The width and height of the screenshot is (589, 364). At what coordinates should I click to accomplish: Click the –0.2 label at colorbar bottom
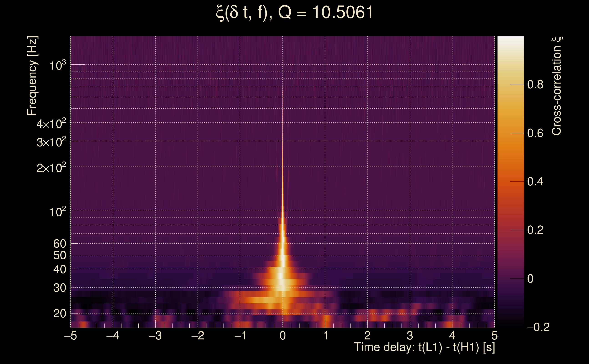click(538, 327)
